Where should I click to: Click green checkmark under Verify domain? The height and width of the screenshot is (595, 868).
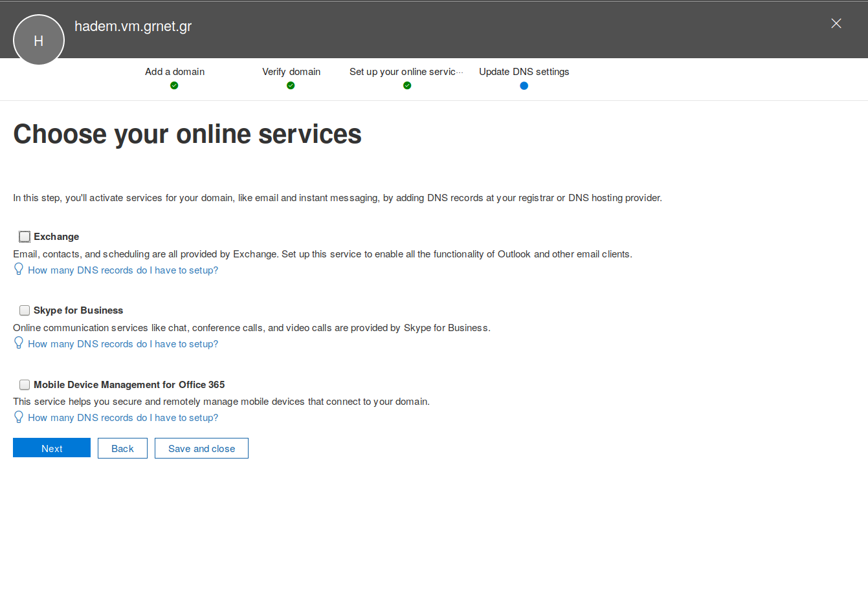291,85
